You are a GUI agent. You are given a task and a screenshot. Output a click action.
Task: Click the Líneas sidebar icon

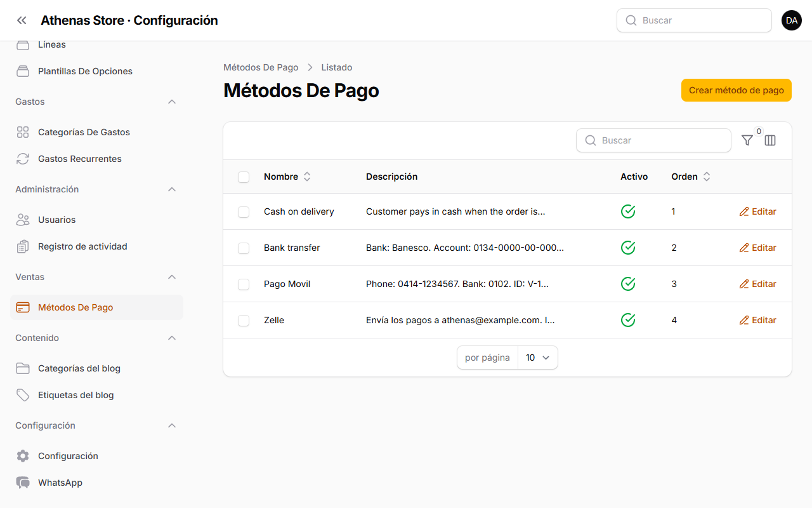(23, 45)
